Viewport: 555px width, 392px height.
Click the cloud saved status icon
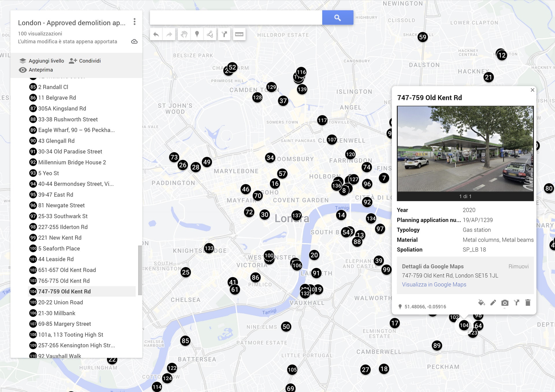134,42
